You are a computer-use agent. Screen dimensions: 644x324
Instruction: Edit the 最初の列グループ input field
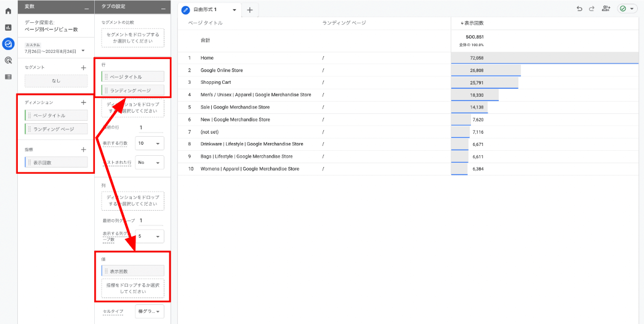pyautogui.click(x=150, y=221)
